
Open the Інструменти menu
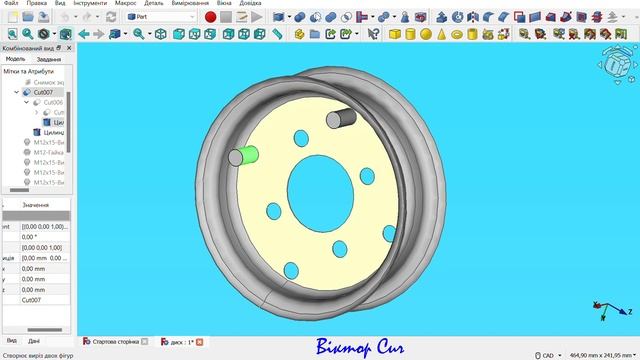pyautogui.click(x=90, y=3)
